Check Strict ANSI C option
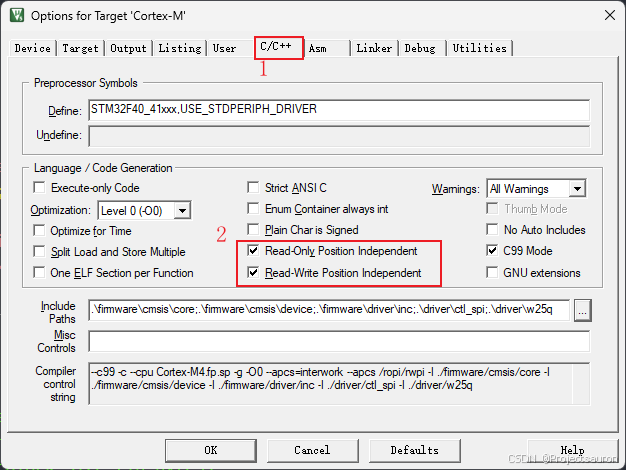Screen dimensions: 626x470 tap(254, 188)
